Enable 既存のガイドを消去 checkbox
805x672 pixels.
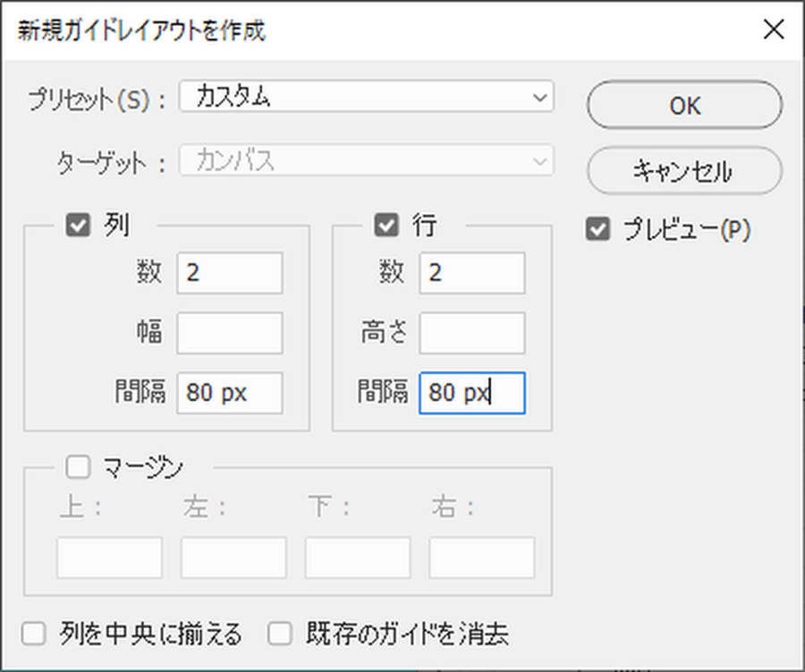(281, 634)
